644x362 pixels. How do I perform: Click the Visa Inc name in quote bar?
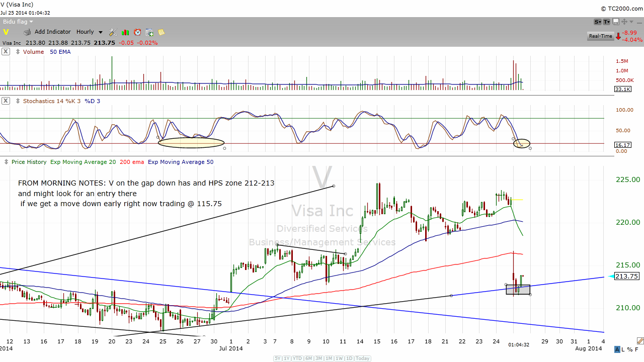(x=12, y=43)
